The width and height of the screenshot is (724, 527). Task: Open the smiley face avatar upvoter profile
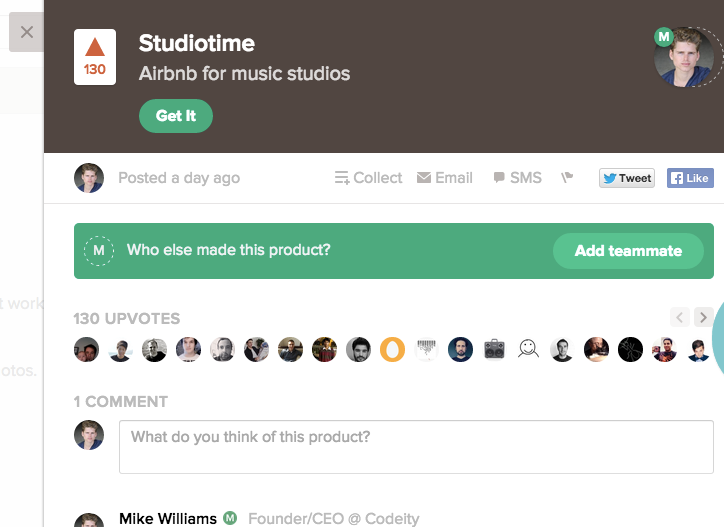(x=528, y=349)
